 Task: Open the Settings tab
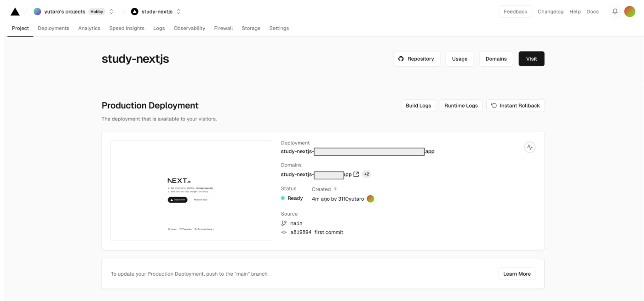279,28
